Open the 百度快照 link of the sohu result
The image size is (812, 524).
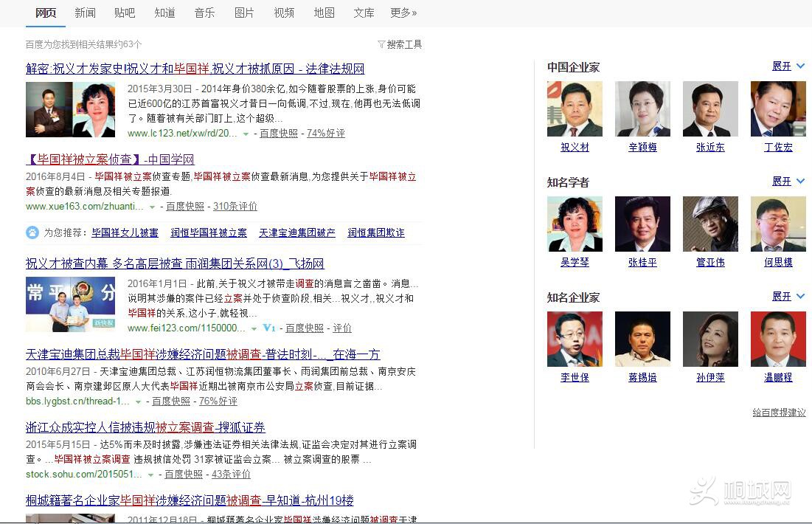184,475
